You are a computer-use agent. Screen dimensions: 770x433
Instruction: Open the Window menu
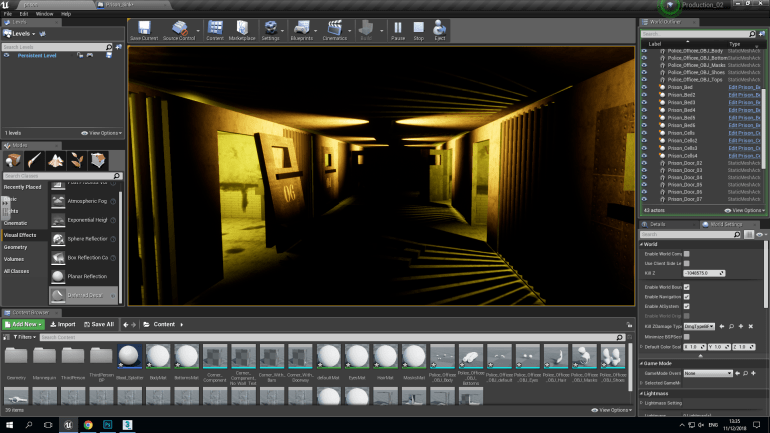point(44,14)
